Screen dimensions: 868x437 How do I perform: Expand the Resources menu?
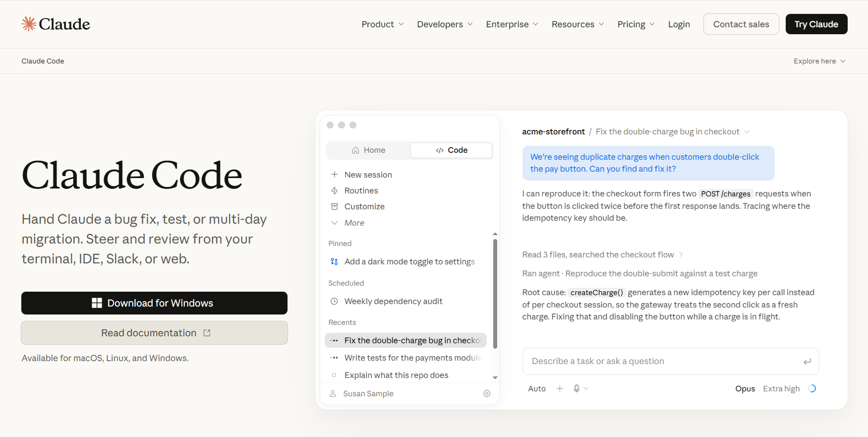coord(578,24)
